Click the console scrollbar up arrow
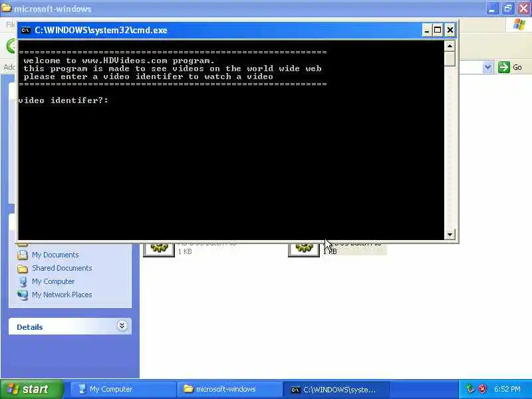Image resolution: width=532 pixels, height=399 pixels. [x=450, y=46]
